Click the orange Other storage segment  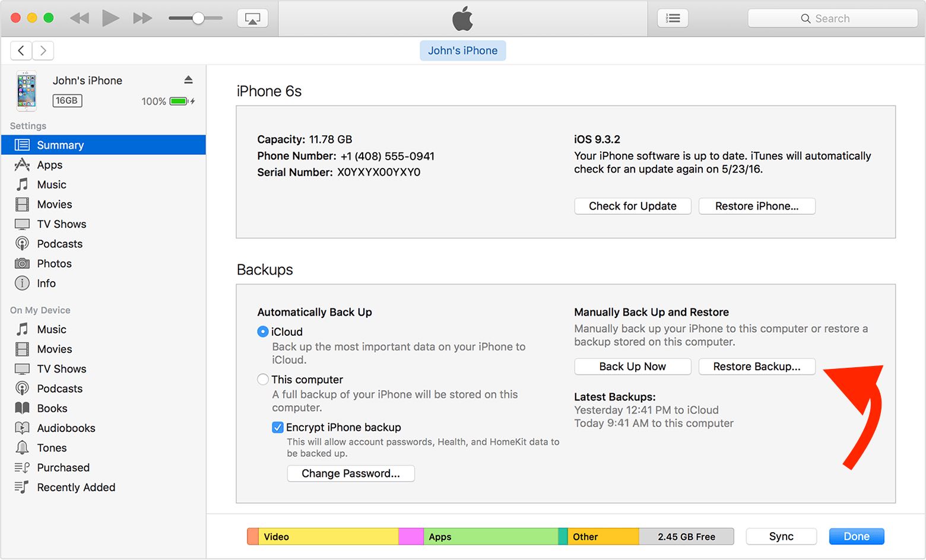click(x=603, y=536)
